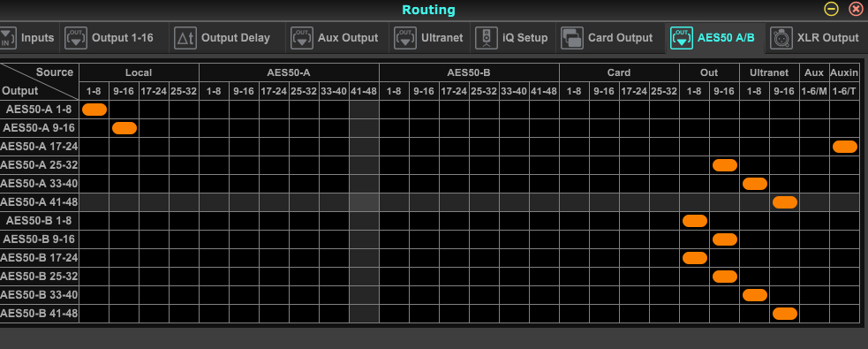Viewport: 868px width, 349px height.
Task: Open the iQ Setup tab
Action: [513, 38]
